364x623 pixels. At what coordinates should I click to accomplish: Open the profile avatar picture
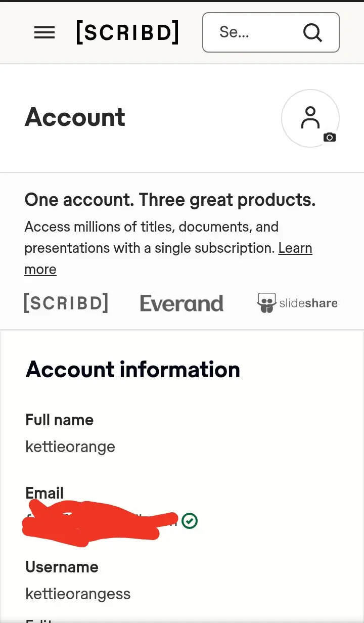[x=310, y=118]
